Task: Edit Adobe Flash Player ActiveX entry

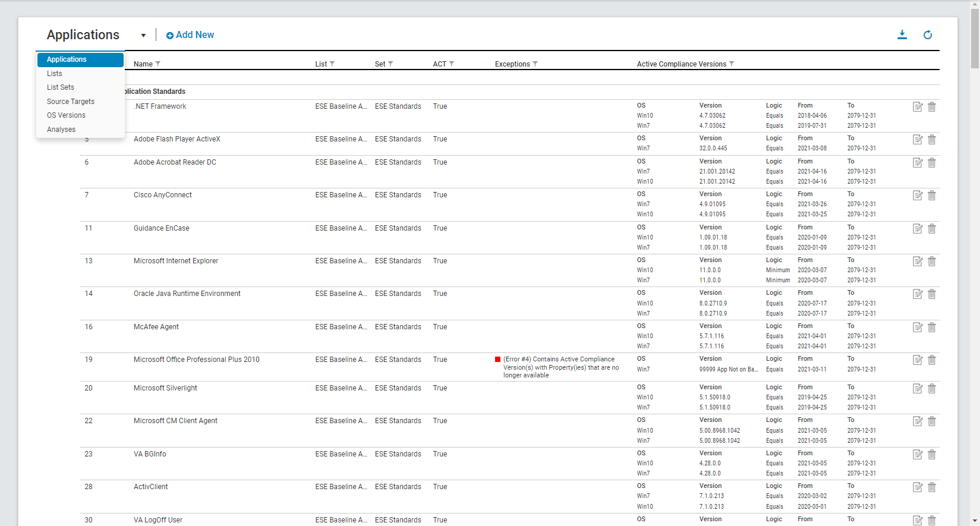Action: [918, 140]
